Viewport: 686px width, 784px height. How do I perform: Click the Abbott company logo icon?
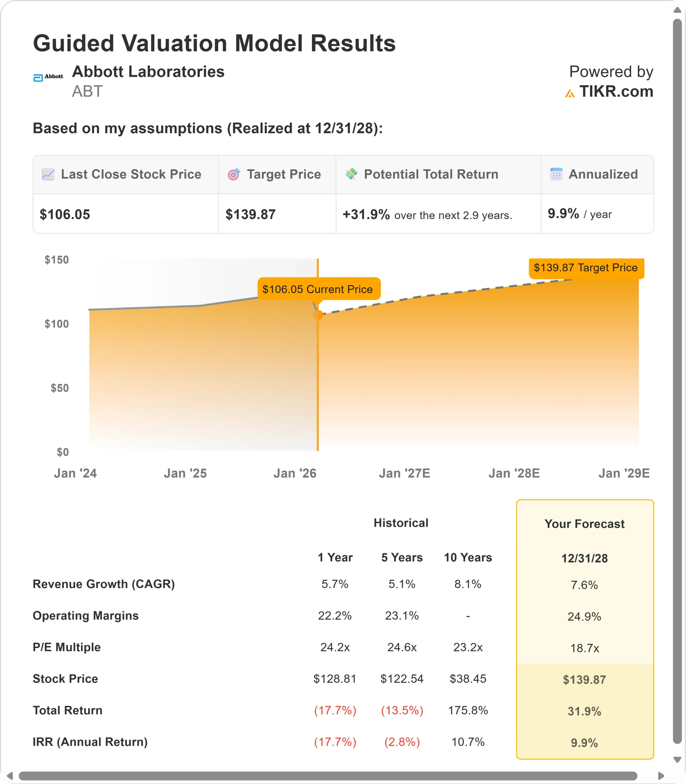coord(48,77)
